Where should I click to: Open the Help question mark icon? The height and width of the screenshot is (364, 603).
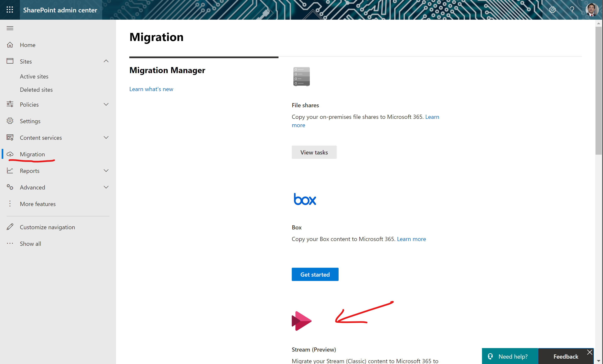pos(572,10)
